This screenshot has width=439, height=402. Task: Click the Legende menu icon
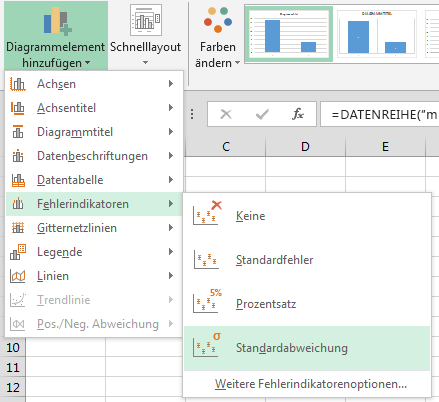(18, 252)
